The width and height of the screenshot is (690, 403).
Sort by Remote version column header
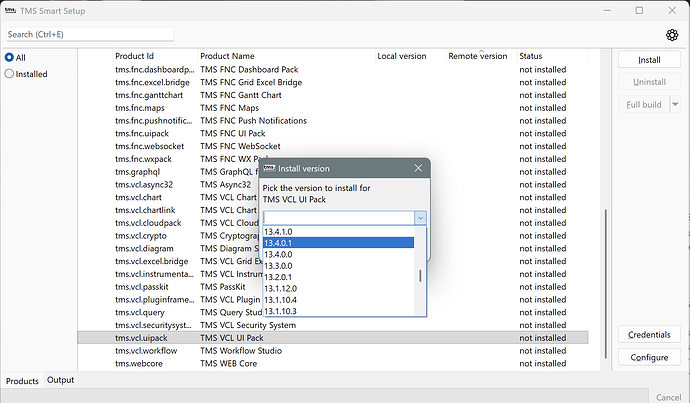click(481, 56)
